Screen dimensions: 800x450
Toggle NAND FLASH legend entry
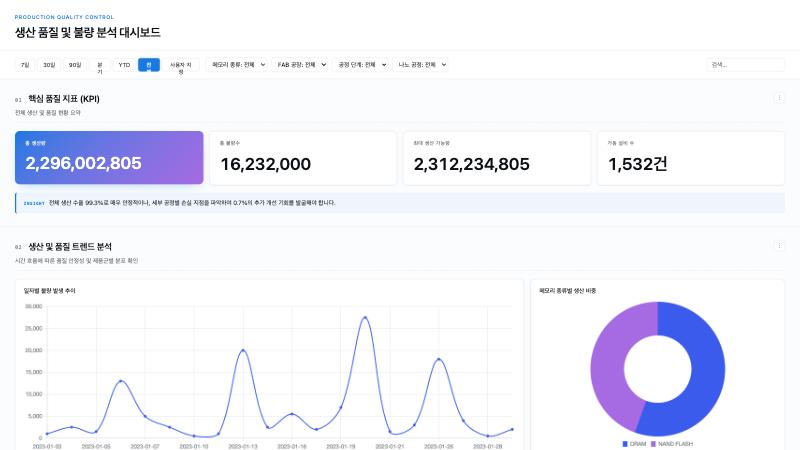672,444
